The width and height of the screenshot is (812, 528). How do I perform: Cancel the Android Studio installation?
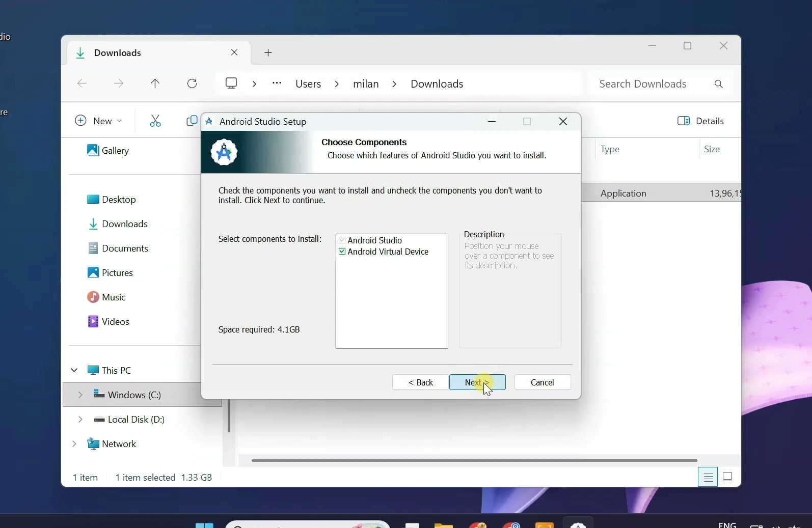[543, 382]
